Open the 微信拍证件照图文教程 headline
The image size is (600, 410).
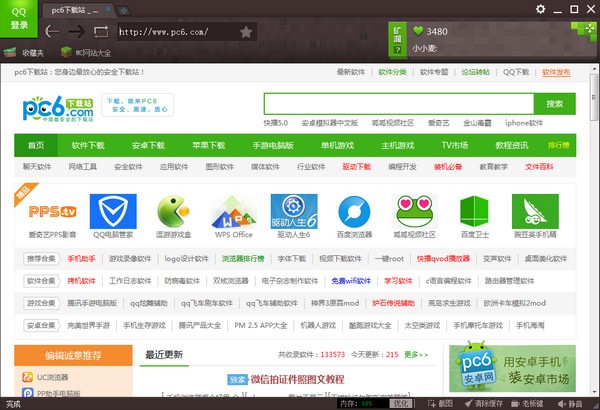(297, 379)
